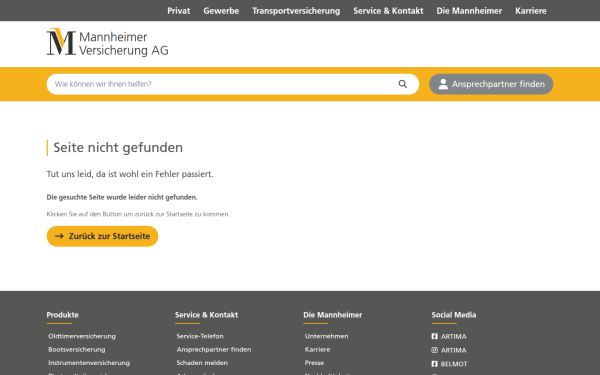
Task: Open the Schaden melden footer link
Action: [202, 362]
